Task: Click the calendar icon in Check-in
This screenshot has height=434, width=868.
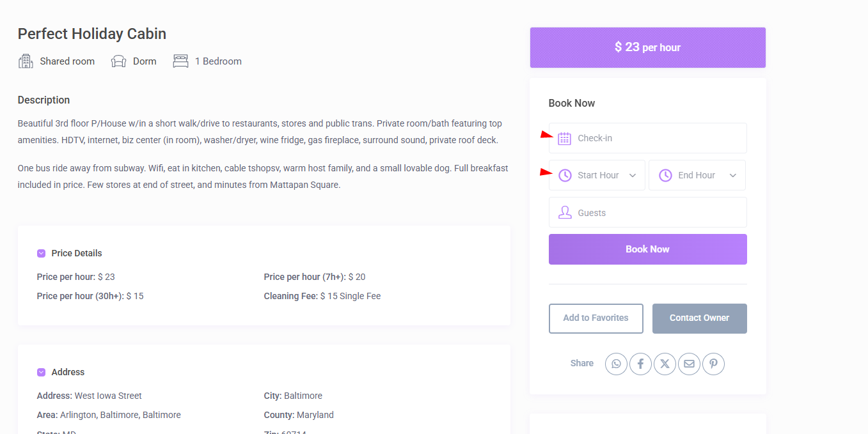Action: pyautogui.click(x=564, y=138)
